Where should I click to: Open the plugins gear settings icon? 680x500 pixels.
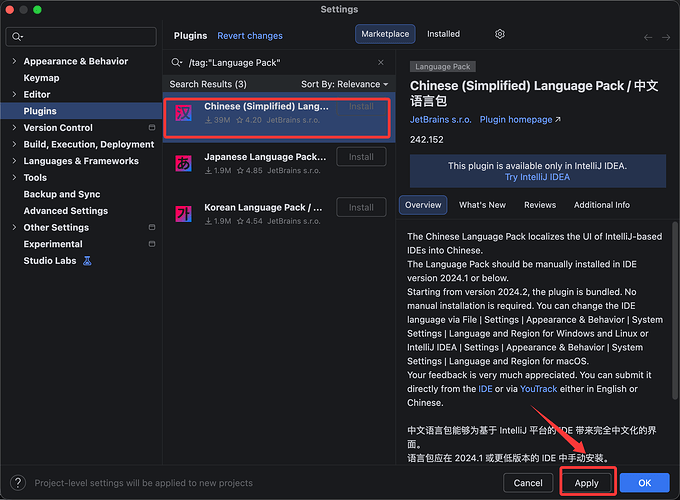coord(500,34)
